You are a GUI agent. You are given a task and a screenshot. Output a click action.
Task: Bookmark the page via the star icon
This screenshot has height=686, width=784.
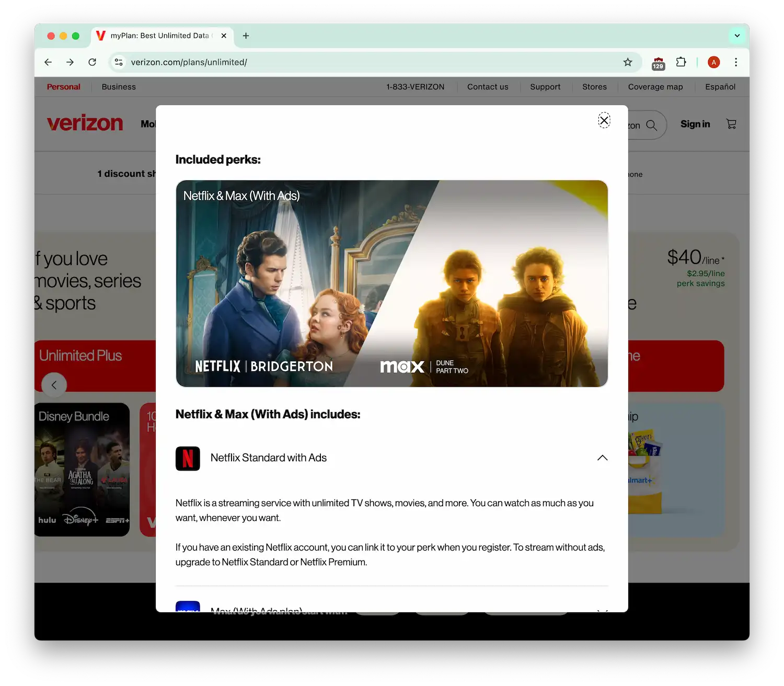point(627,62)
